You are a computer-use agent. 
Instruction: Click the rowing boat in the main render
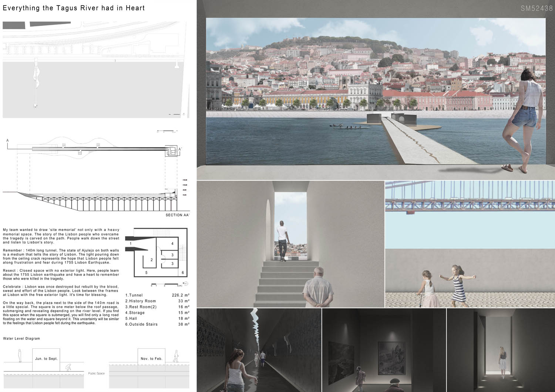(350, 127)
